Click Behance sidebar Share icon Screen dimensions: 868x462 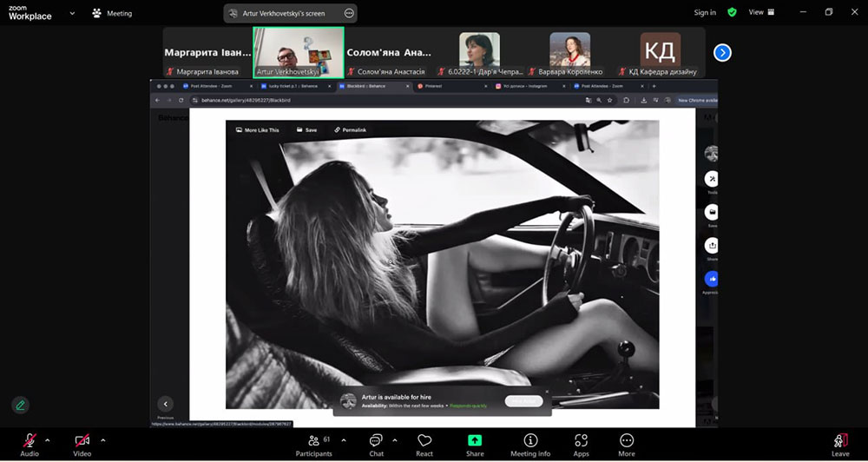(x=712, y=246)
